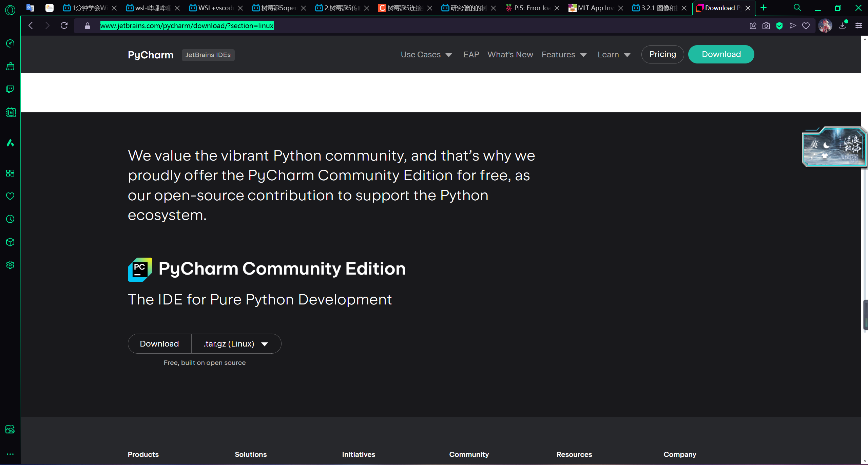The height and width of the screenshot is (465, 868).
Task: Expand the Learn menu
Action: [614, 55]
